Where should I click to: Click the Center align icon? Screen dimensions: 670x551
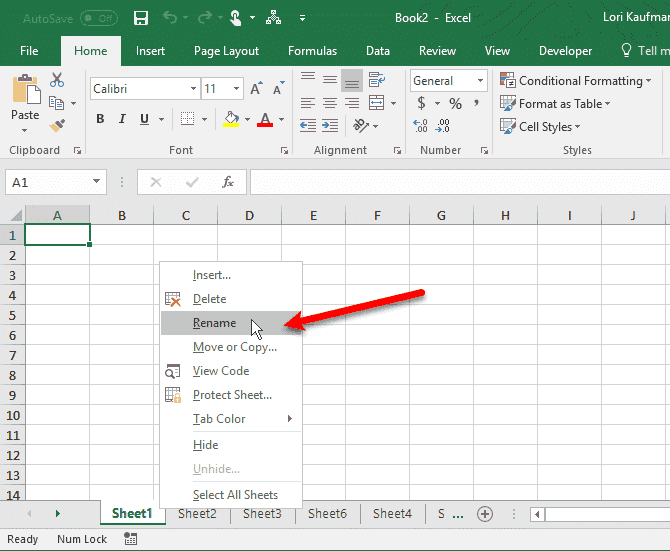[x=329, y=102]
